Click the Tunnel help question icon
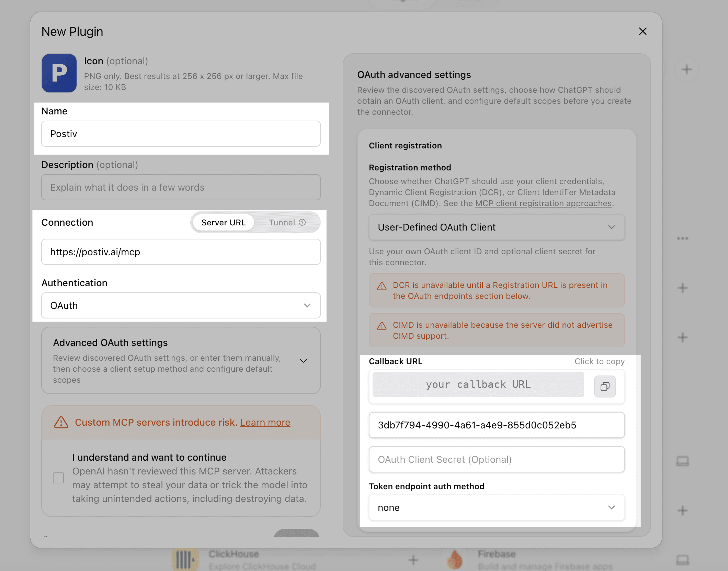The height and width of the screenshot is (571, 728). [x=302, y=222]
